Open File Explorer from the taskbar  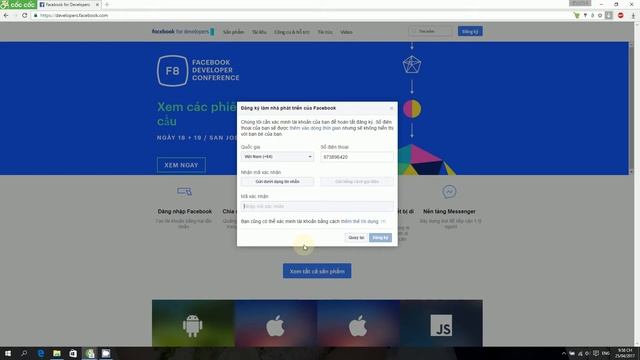click(x=57, y=353)
